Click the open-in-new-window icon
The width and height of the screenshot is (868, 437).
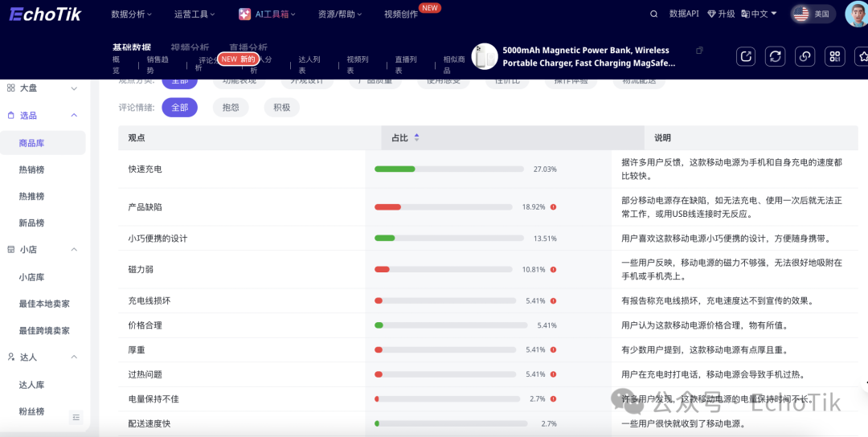coord(746,56)
